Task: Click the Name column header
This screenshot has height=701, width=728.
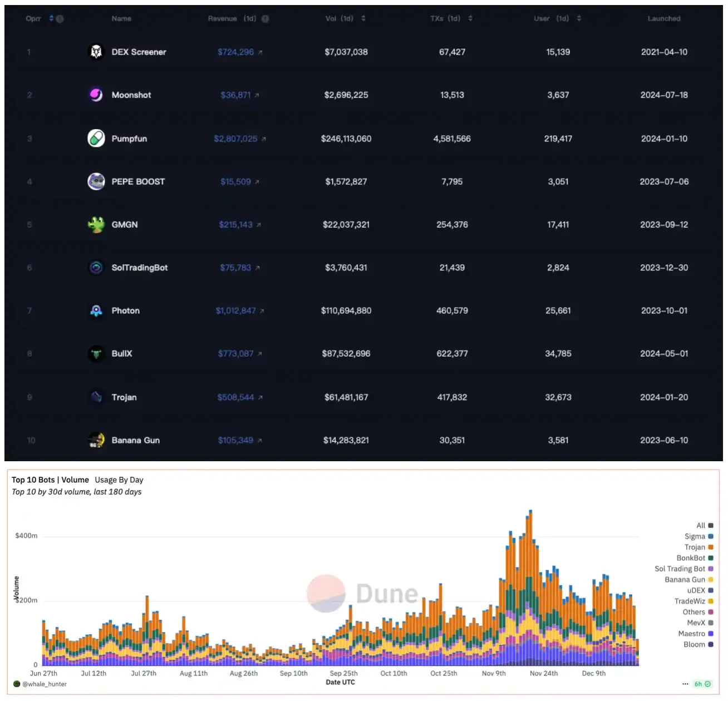Action: click(121, 18)
